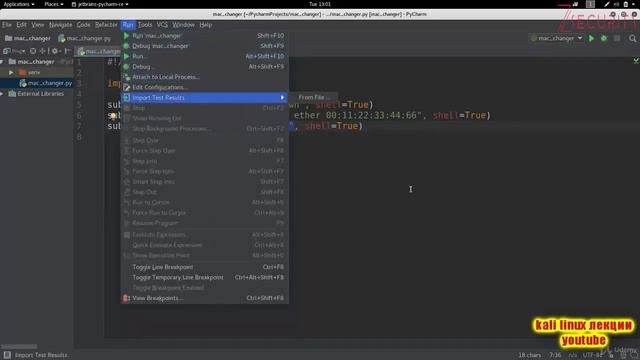Image resolution: width=640 pixels, height=360 pixels.
Task: Click the intention lightbulb on line 6
Action: click(112, 116)
